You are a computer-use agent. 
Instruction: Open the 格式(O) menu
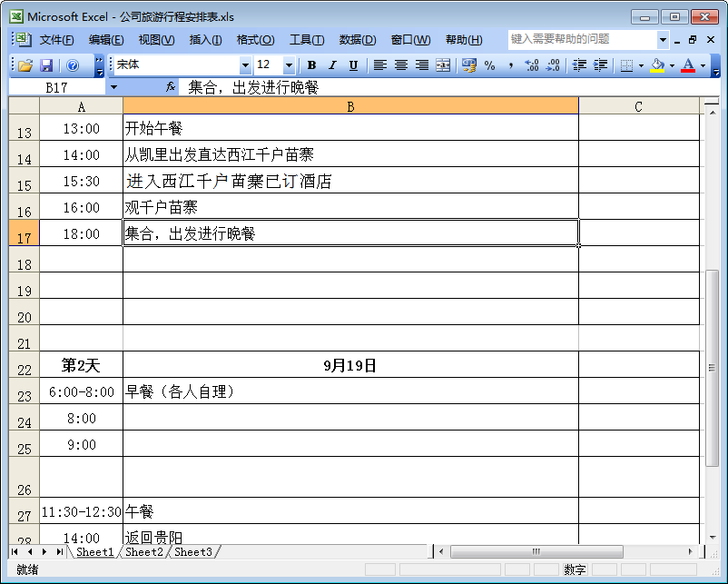tap(255, 40)
